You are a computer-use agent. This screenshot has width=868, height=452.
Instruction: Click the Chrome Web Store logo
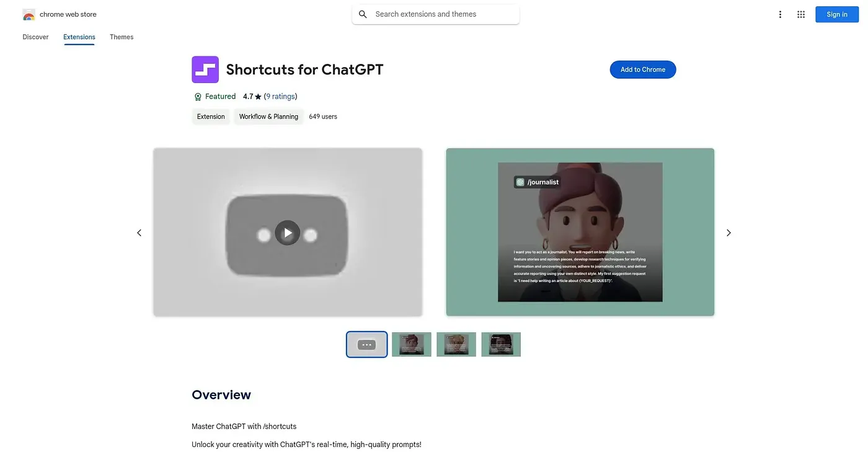point(29,14)
